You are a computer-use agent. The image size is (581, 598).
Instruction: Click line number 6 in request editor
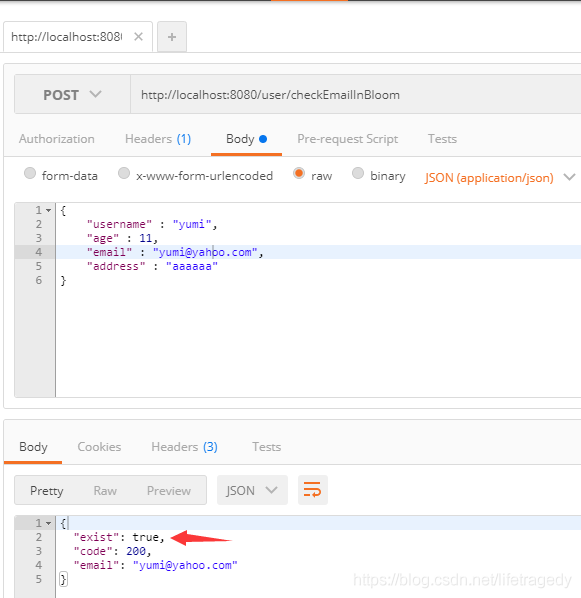tap(39, 280)
